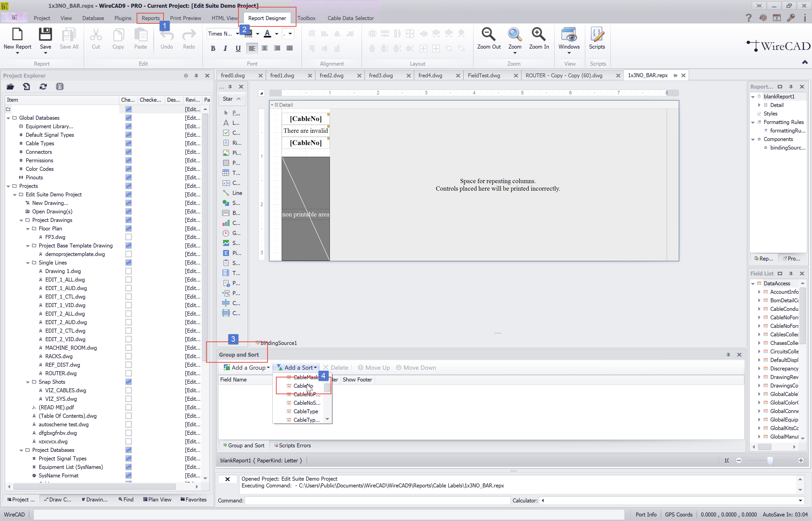
Task: Click the Move Up button
Action: 374,368
